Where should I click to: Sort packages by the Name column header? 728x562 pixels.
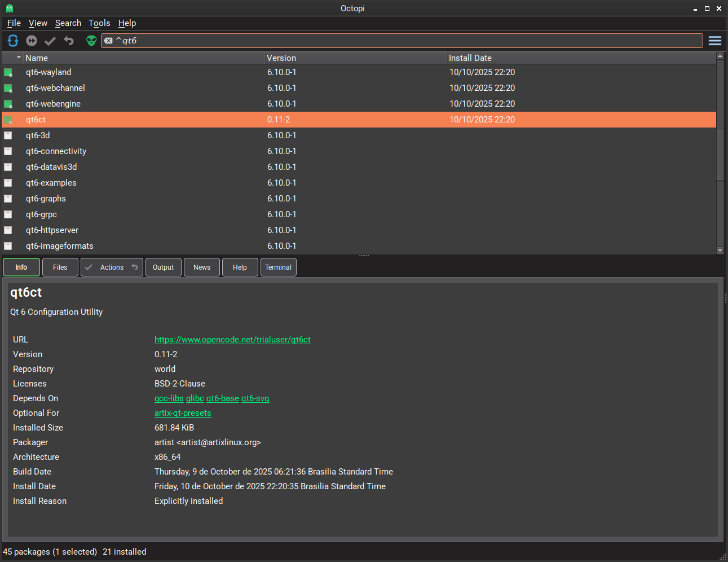coord(144,58)
